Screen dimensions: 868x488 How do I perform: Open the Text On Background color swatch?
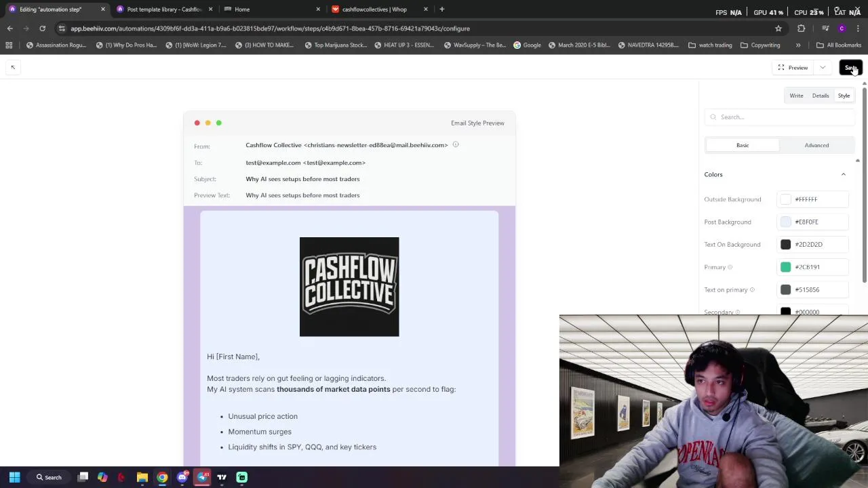785,245
